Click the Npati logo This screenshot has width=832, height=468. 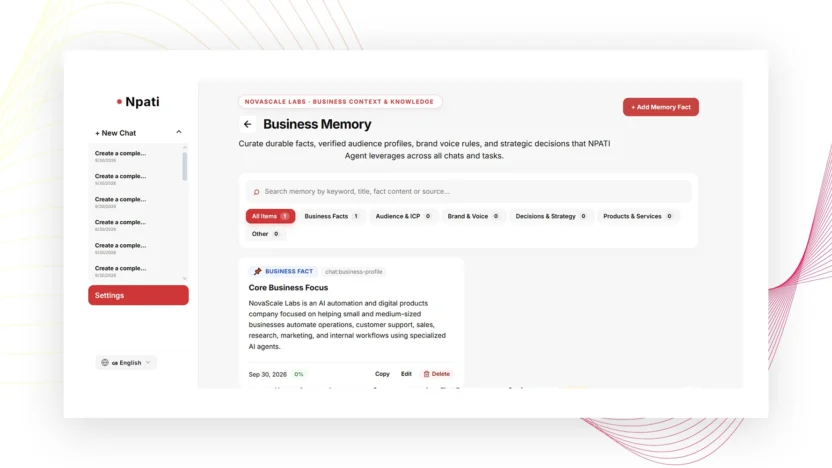(138, 101)
